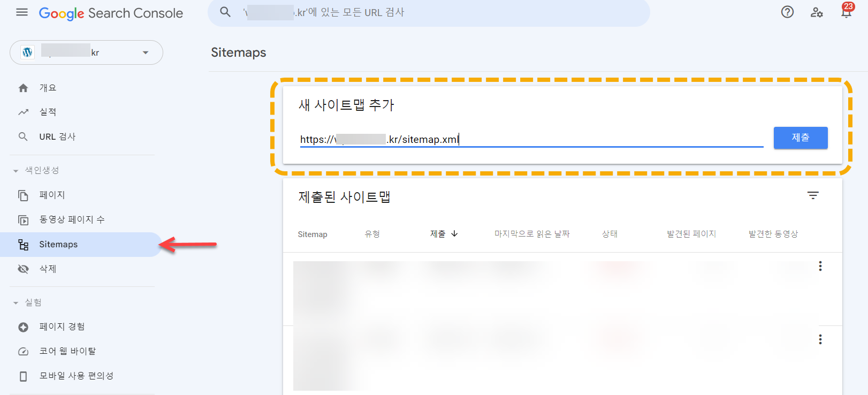
Task: Open the main hamburger menu
Action: 22,12
